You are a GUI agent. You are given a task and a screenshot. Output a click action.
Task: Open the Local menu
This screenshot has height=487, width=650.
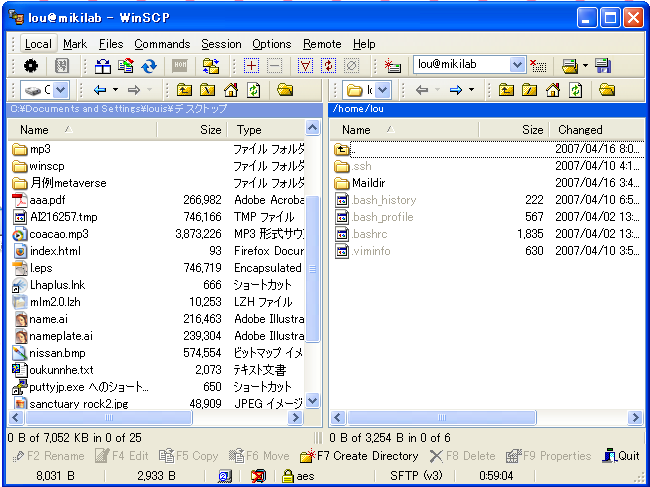(38, 44)
